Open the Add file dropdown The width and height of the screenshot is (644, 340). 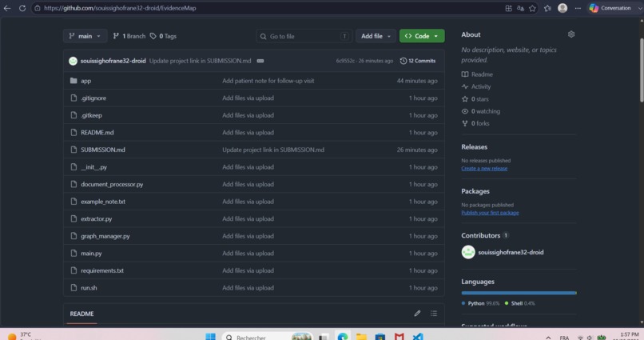point(376,36)
